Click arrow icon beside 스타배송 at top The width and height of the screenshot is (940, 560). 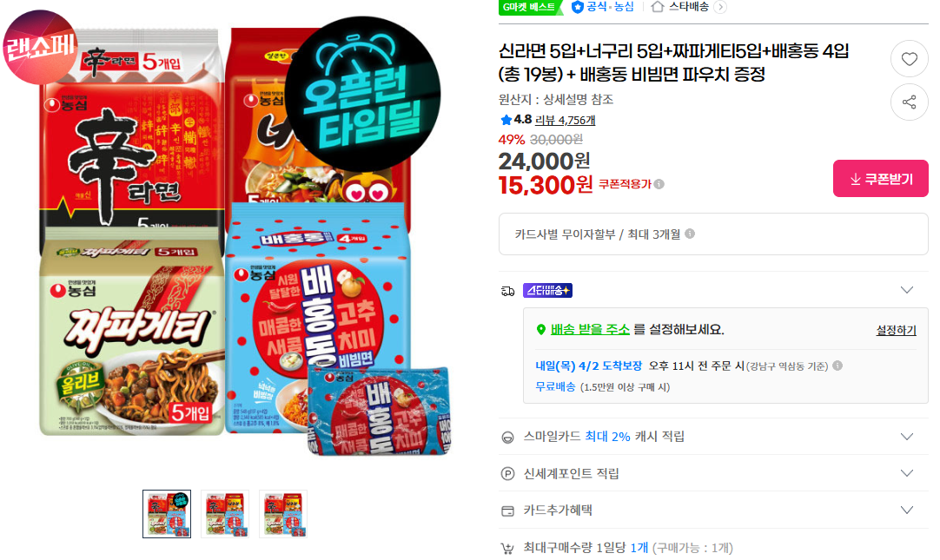[720, 7]
